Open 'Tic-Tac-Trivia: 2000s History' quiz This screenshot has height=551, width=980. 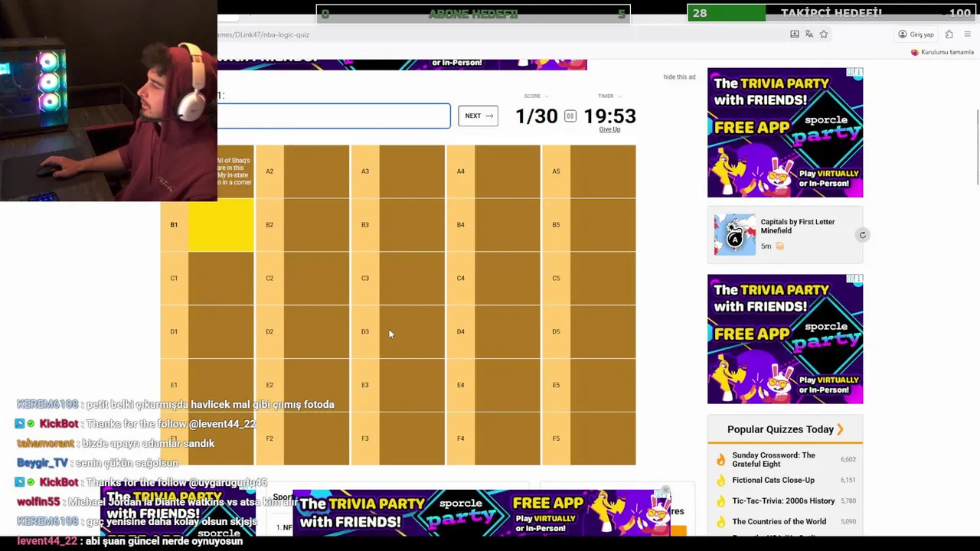tap(783, 500)
